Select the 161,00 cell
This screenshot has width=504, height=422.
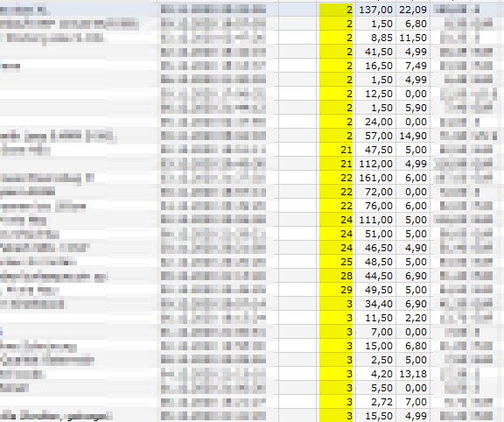tap(375, 178)
